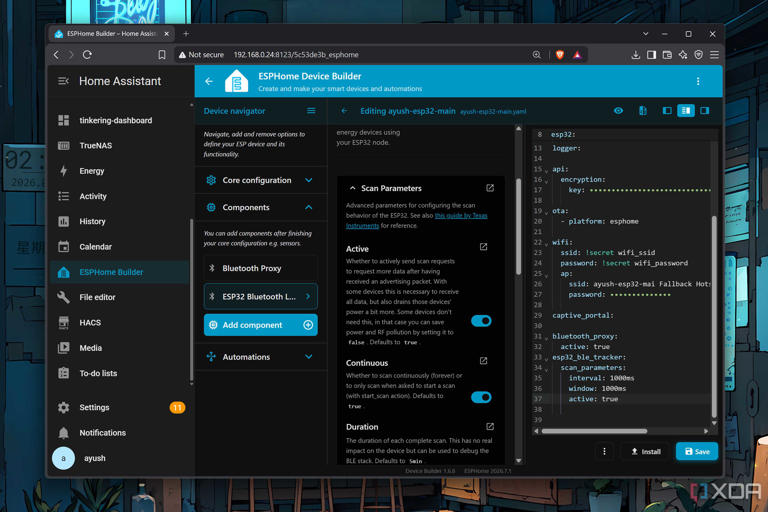This screenshot has width=768, height=512.
Task: Select the ESPHome Builder browser tab
Action: pos(112,34)
